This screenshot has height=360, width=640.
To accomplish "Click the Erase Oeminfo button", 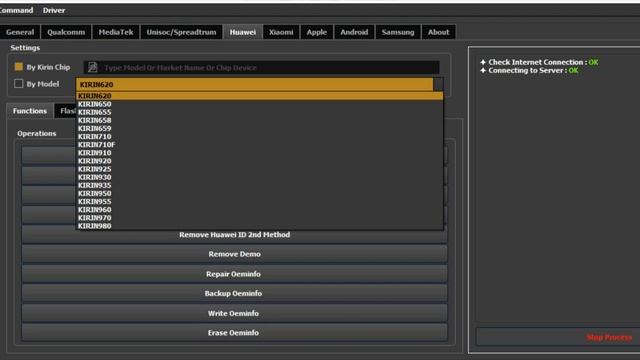I will coord(234,333).
